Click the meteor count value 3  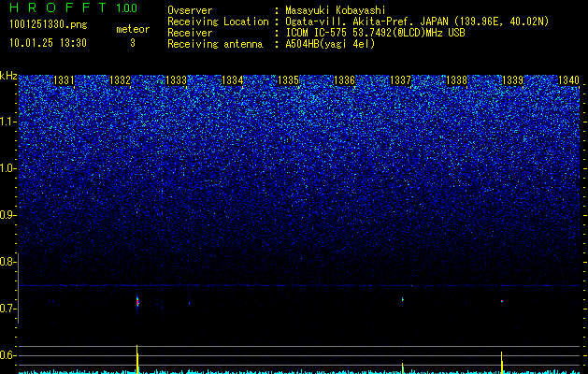pos(133,43)
